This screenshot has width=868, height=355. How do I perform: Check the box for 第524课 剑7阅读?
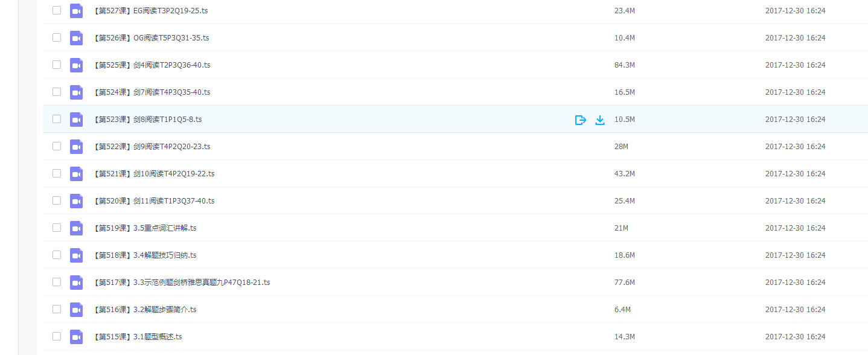pos(57,92)
